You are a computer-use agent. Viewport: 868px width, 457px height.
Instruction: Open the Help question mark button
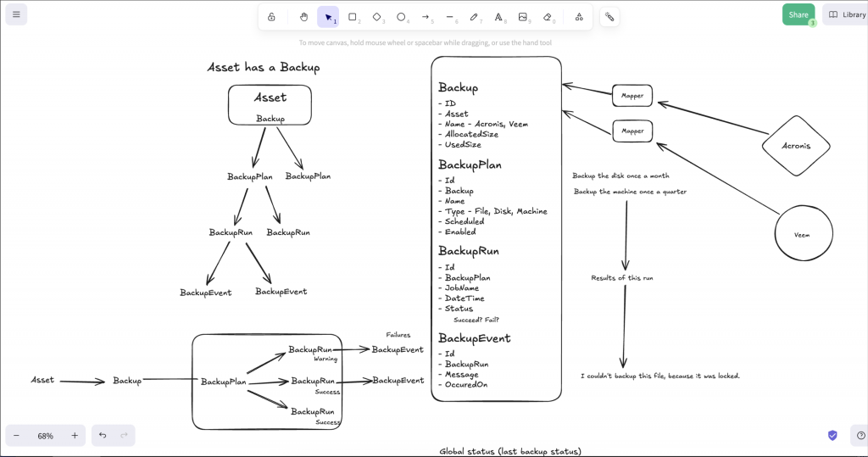[x=860, y=436]
